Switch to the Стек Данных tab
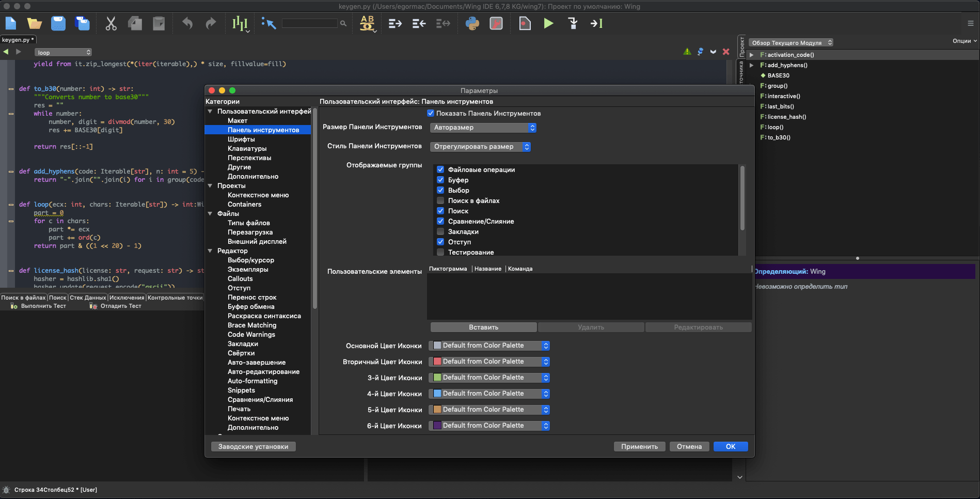The width and height of the screenshot is (980, 499). click(88, 298)
